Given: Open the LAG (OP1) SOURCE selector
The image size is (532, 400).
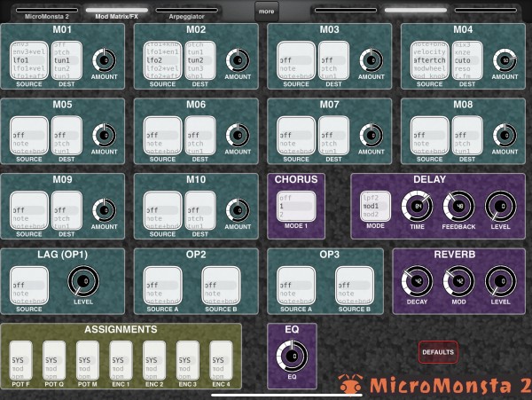Looking at the screenshot, I should 29,286.
